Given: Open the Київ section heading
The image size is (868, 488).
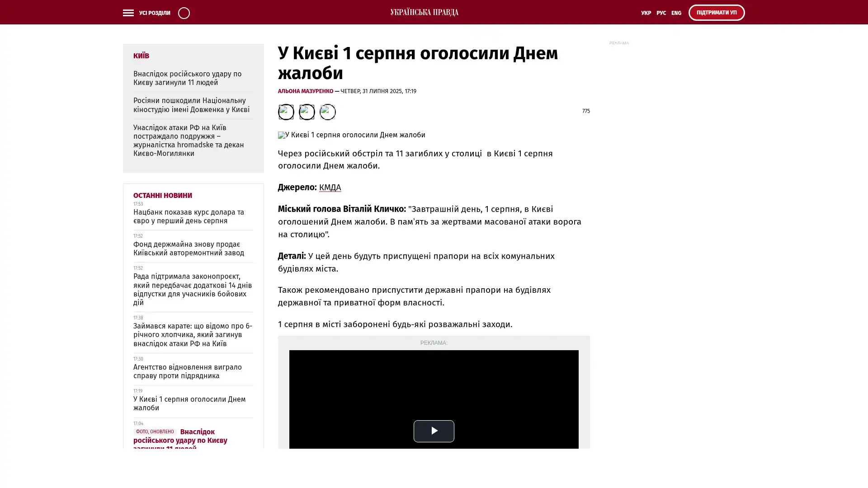Looking at the screenshot, I should (x=141, y=56).
